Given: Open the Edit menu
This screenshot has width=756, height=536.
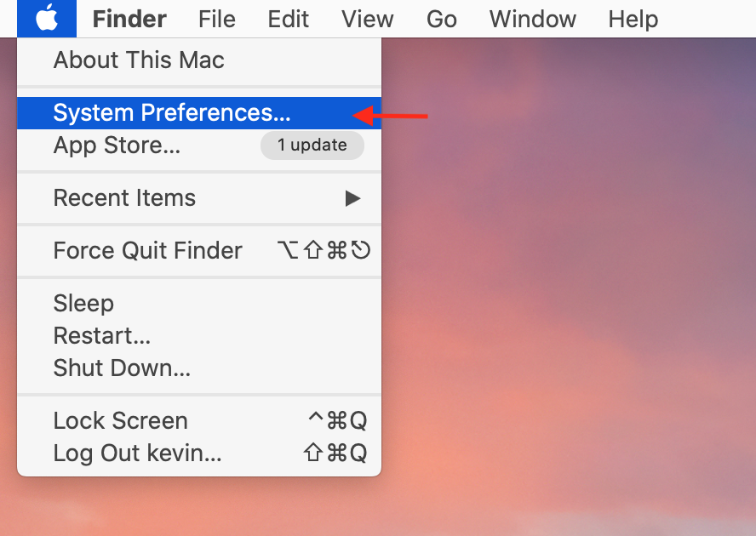Looking at the screenshot, I should (288, 19).
